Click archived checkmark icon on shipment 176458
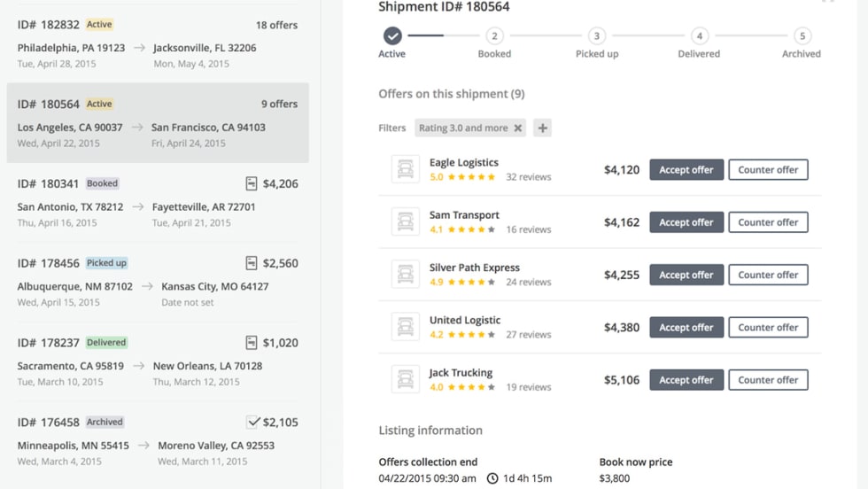This screenshot has height=489, width=868. tap(252, 422)
